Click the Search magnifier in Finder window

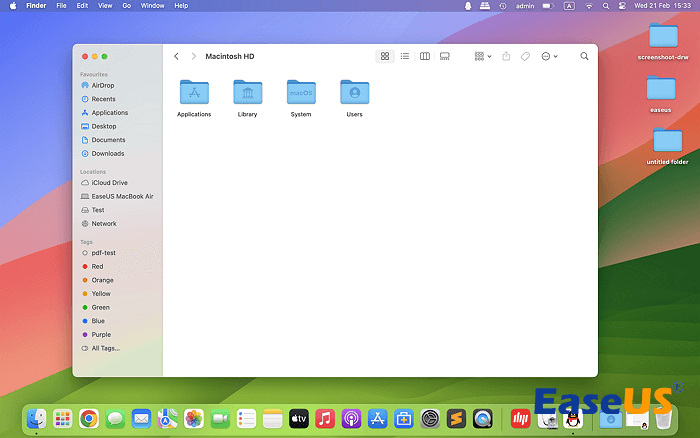(x=584, y=57)
